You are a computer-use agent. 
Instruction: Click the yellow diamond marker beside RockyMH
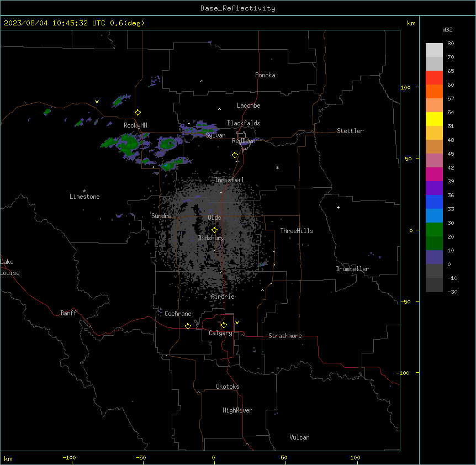(137, 113)
